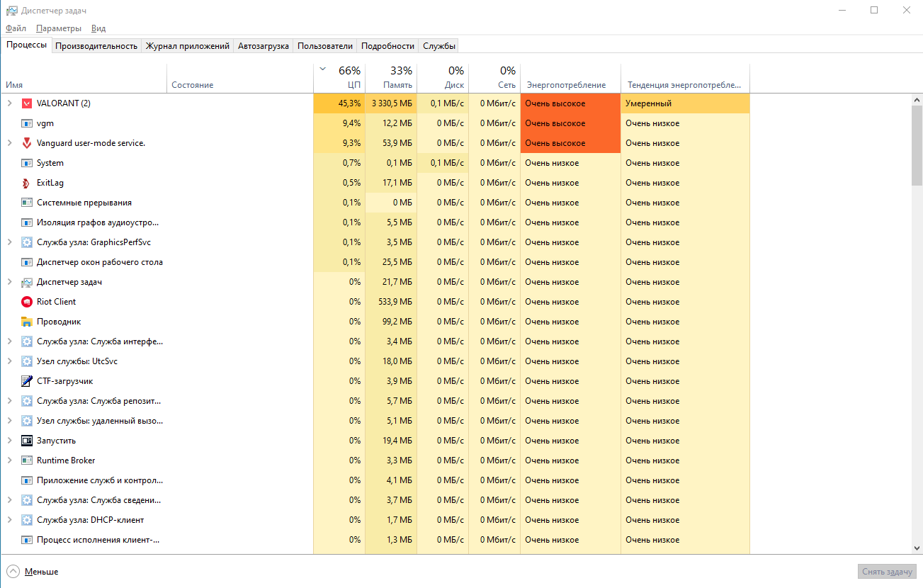Select the Служба интерфейса service host row
The width and height of the screenshot is (923, 588).
(375, 341)
